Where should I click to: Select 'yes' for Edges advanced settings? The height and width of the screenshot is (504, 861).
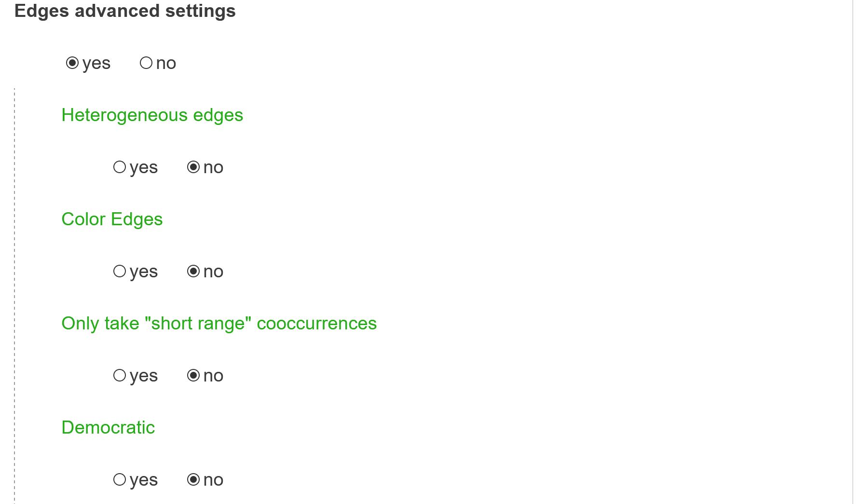72,63
